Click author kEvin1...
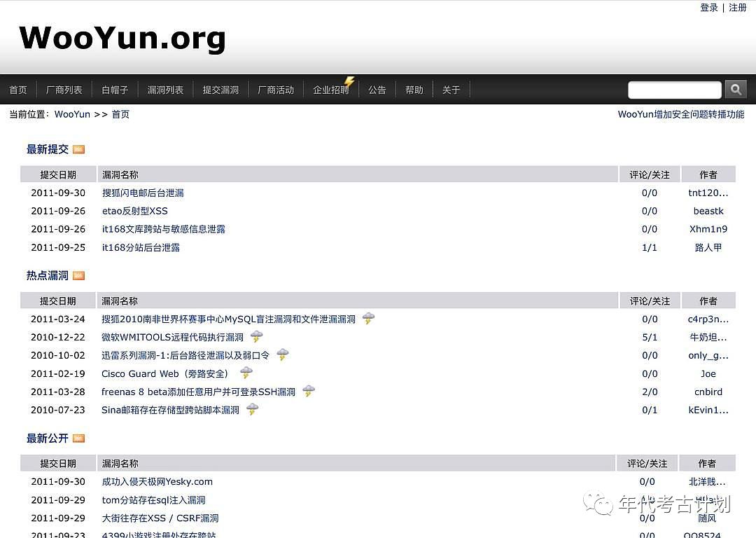Image resolution: width=756 pixels, height=538 pixels. coord(708,410)
